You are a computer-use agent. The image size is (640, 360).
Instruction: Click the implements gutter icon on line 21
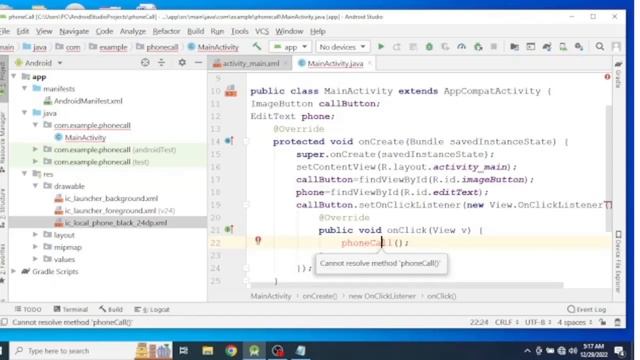coord(229,229)
